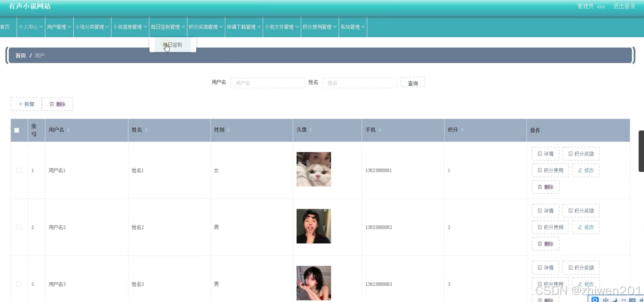Click the 查询 search button
644x302 pixels.
tap(412, 82)
